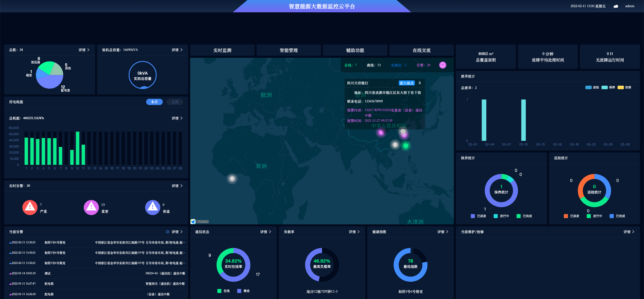Click the 故障平均处理时间 card
644x299 pixels.
coord(548,57)
